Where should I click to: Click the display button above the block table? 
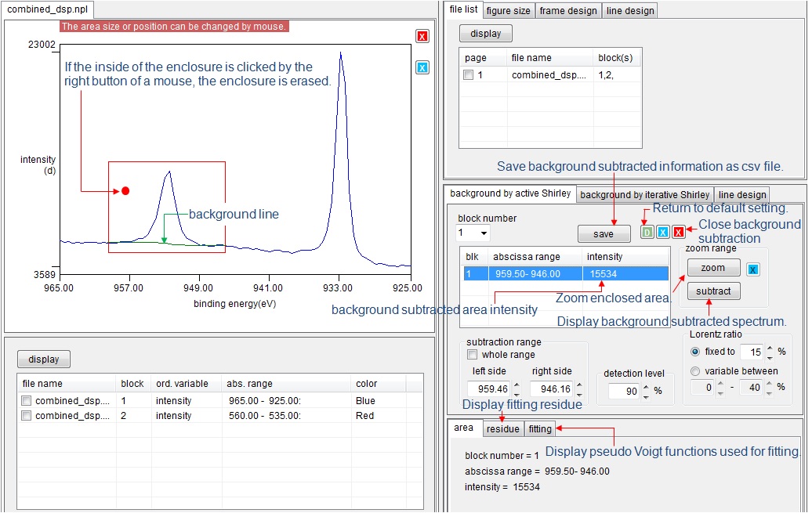44,359
